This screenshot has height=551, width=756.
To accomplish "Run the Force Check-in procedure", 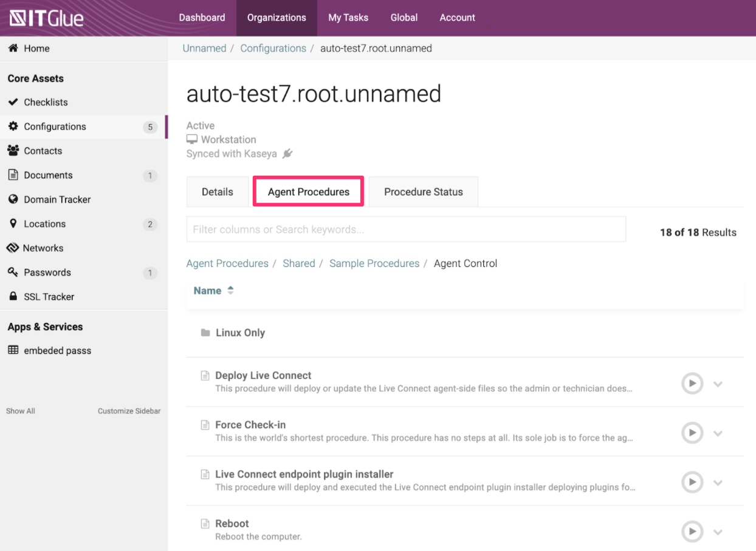I will pyautogui.click(x=692, y=433).
